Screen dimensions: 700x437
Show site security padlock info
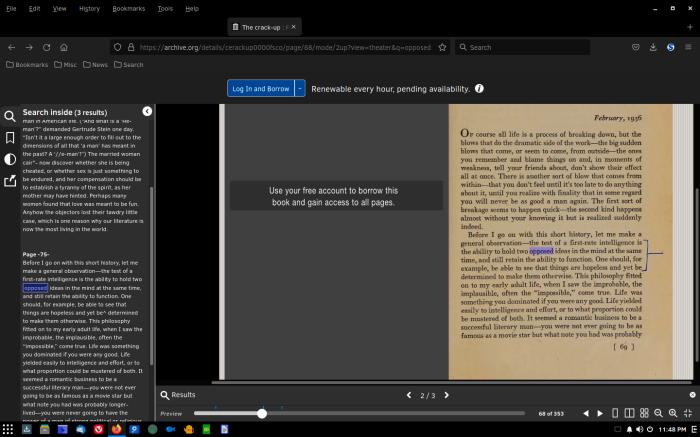click(131, 47)
